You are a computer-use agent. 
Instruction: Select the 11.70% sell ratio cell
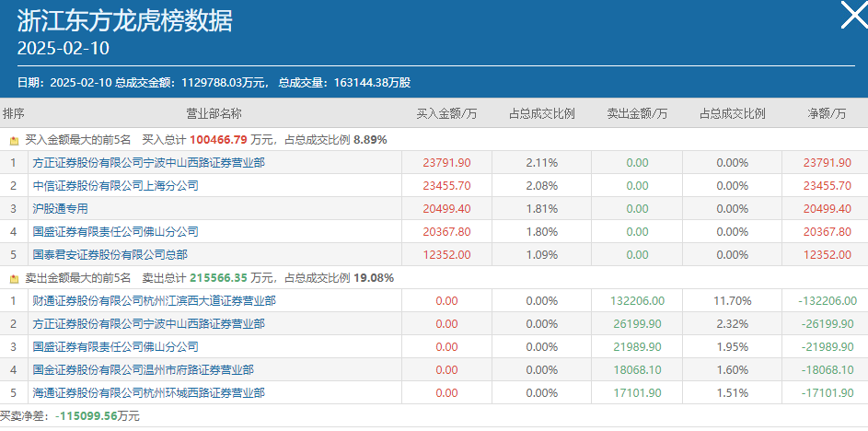[x=733, y=301]
